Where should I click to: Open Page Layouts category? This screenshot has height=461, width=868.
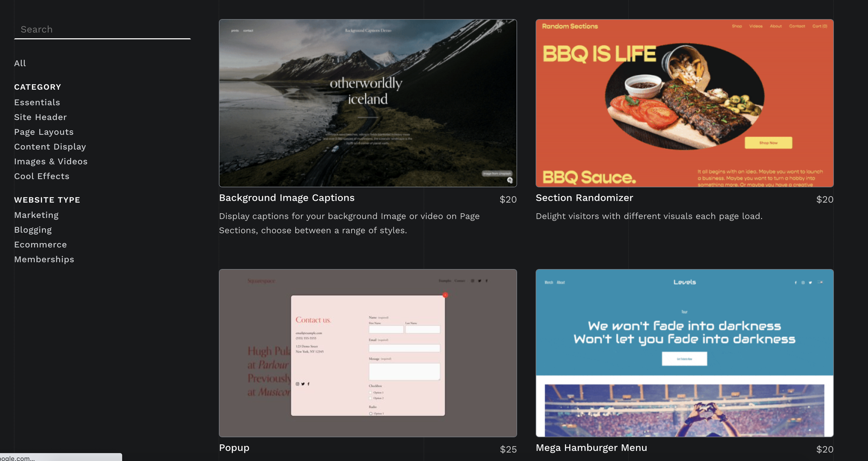(x=44, y=132)
